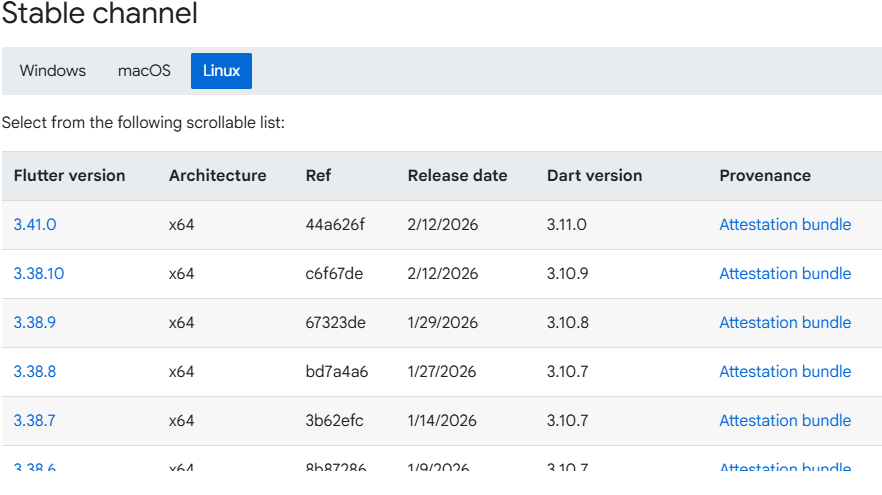Screen dimensions: 882x495
Task: Click the Provenance column header
Action: pyautogui.click(x=765, y=176)
